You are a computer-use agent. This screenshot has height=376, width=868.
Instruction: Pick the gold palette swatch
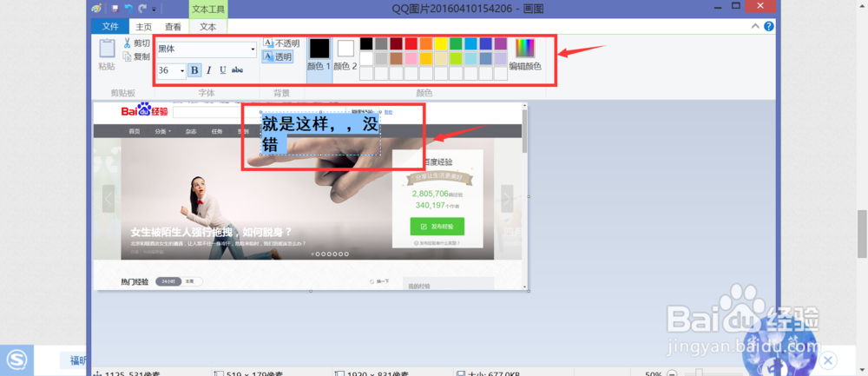pos(425,58)
